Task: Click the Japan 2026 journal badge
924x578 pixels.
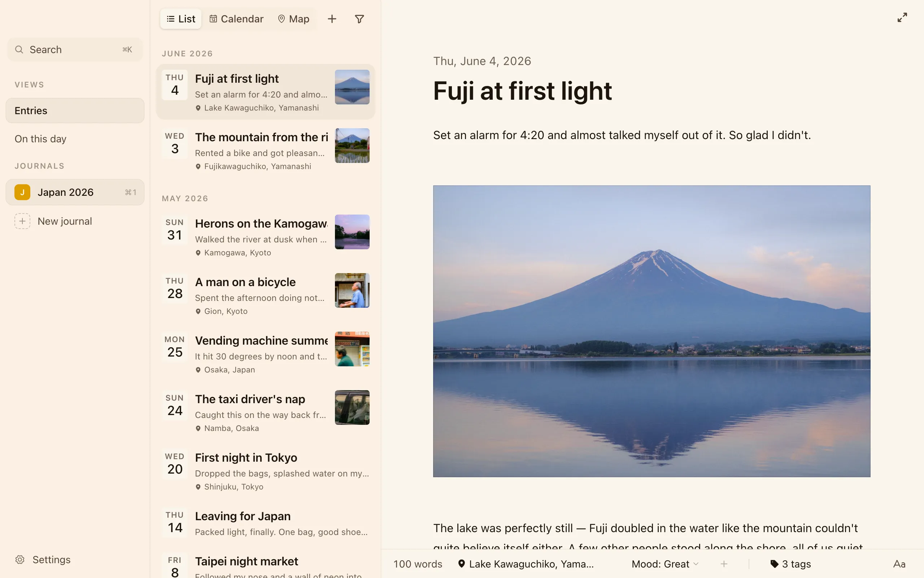Action: point(22,192)
